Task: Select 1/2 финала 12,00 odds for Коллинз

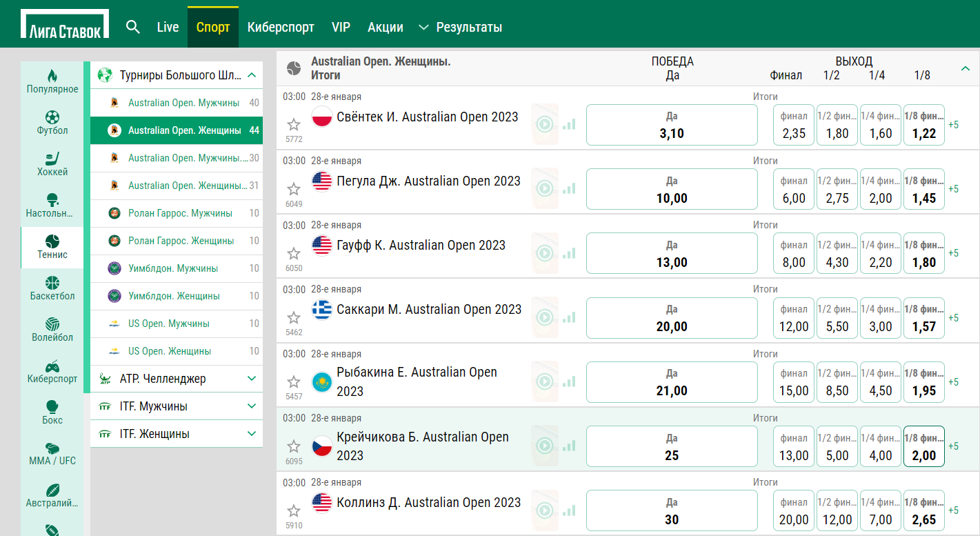Action: [837, 511]
